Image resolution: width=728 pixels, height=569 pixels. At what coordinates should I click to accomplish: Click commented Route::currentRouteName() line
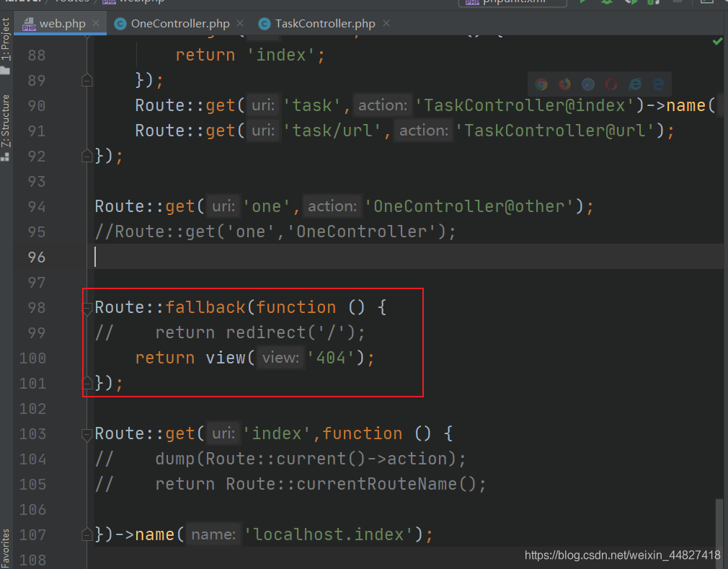(290, 484)
